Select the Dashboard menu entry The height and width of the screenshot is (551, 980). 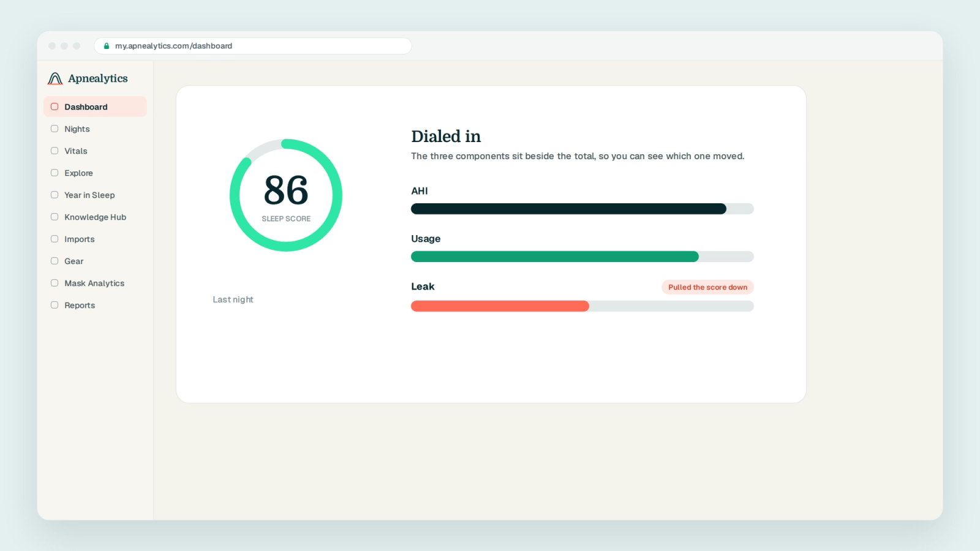pyautogui.click(x=95, y=107)
